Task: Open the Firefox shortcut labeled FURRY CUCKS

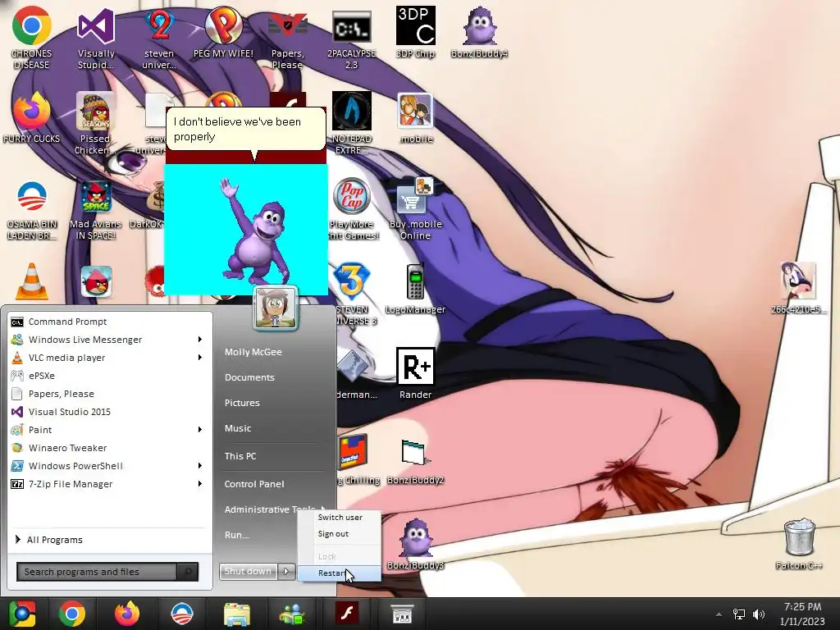Action: (32, 118)
